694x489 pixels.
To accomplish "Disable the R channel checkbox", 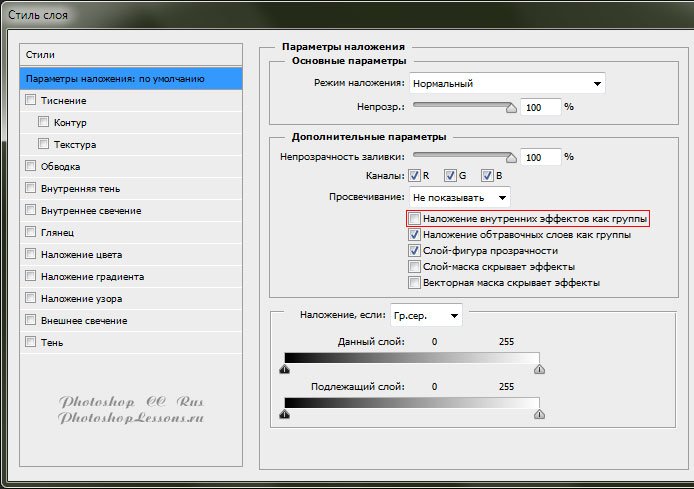I will tap(415, 176).
